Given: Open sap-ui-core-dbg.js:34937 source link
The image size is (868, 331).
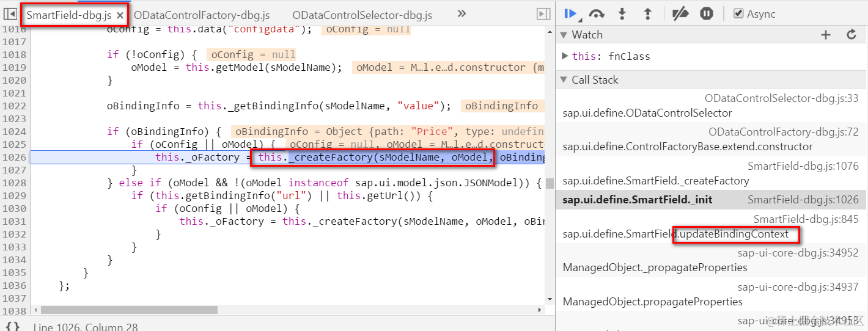Looking at the screenshot, I should 798,287.
